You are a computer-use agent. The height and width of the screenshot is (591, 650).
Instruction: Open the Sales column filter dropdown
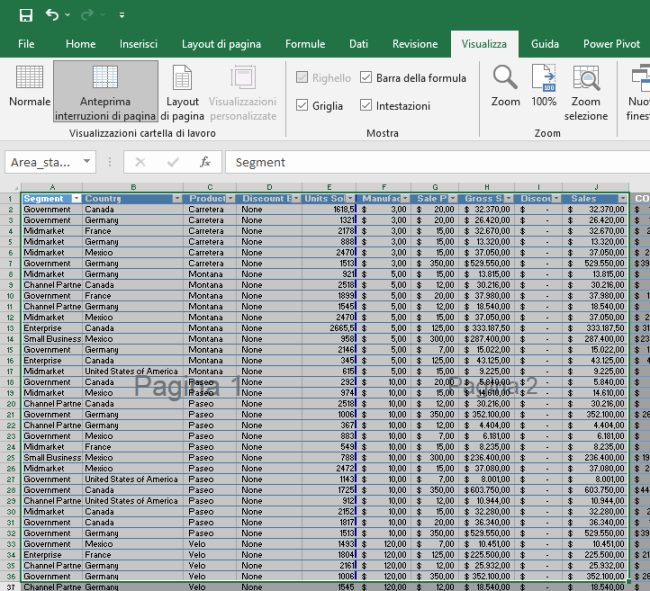623,199
